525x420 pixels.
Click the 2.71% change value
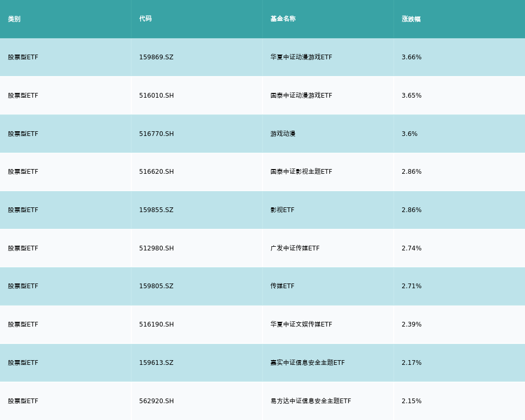[412, 286]
